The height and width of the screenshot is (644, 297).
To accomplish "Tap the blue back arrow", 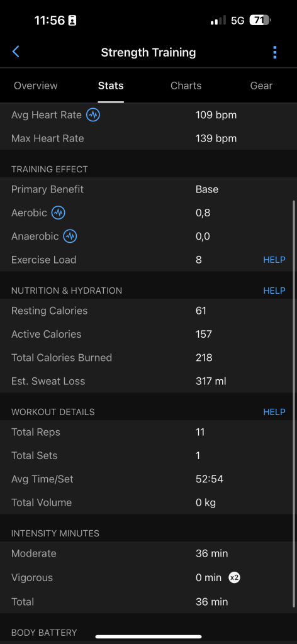I will click(x=16, y=52).
